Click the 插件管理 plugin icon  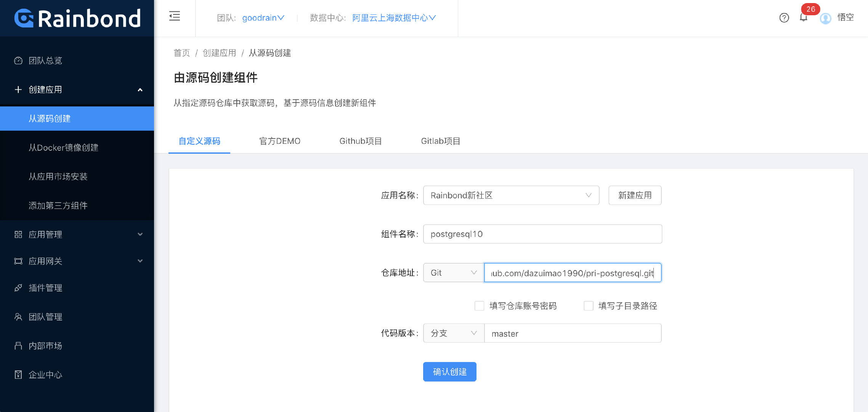pyautogui.click(x=18, y=288)
